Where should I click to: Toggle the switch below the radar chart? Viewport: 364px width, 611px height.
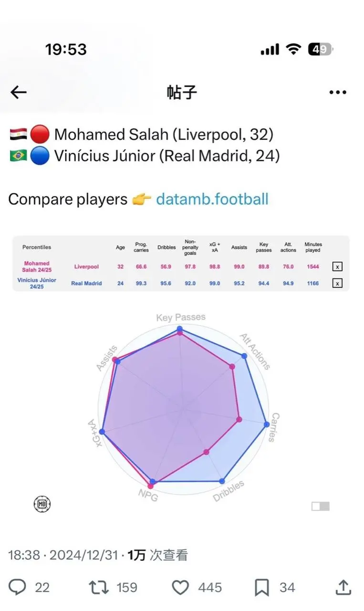(320, 506)
